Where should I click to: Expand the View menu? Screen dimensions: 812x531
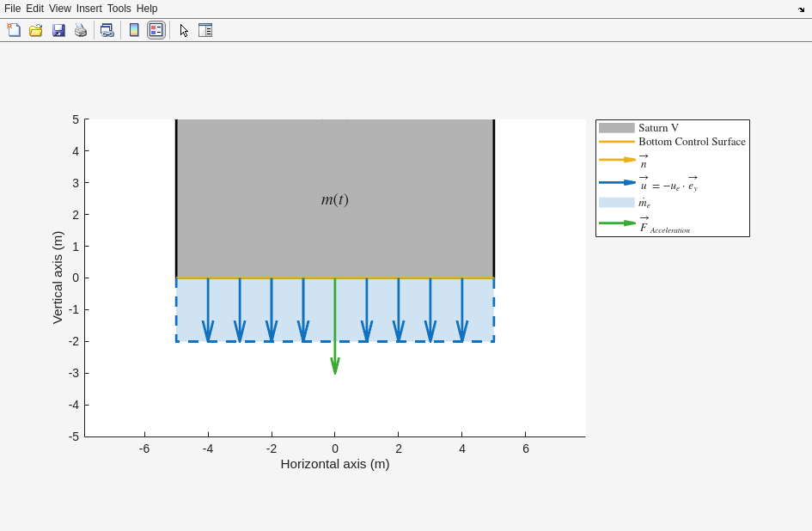pyautogui.click(x=60, y=9)
